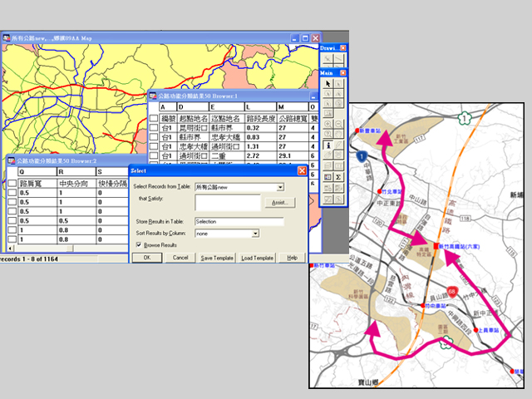Viewport: 532px width, 399px height.
Task: Click into the that Satisfy expression box
Action: (x=228, y=202)
